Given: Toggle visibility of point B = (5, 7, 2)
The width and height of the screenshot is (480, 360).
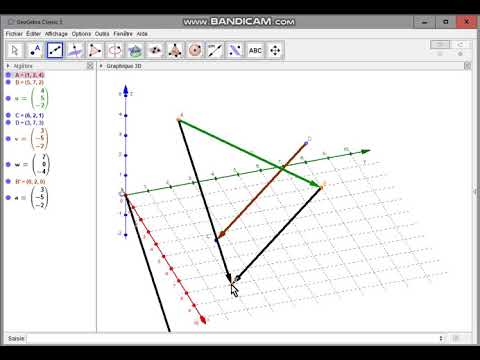Looking at the screenshot, I should [8, 82].
